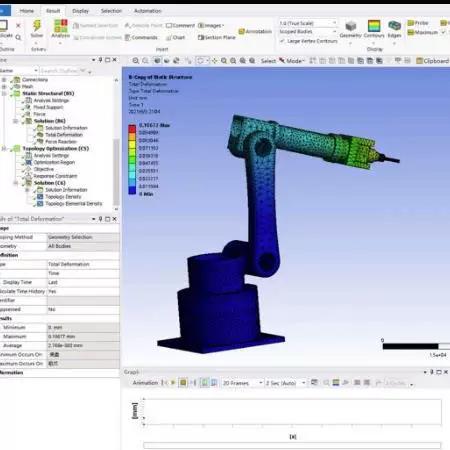The width and height of the screenshot is (450, 450).
Task: Click the Edges display icon
Action: [394, 26]
